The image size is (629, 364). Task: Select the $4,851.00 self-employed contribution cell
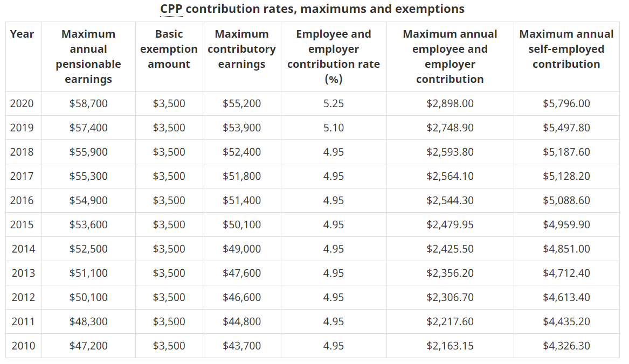point(566,249)
